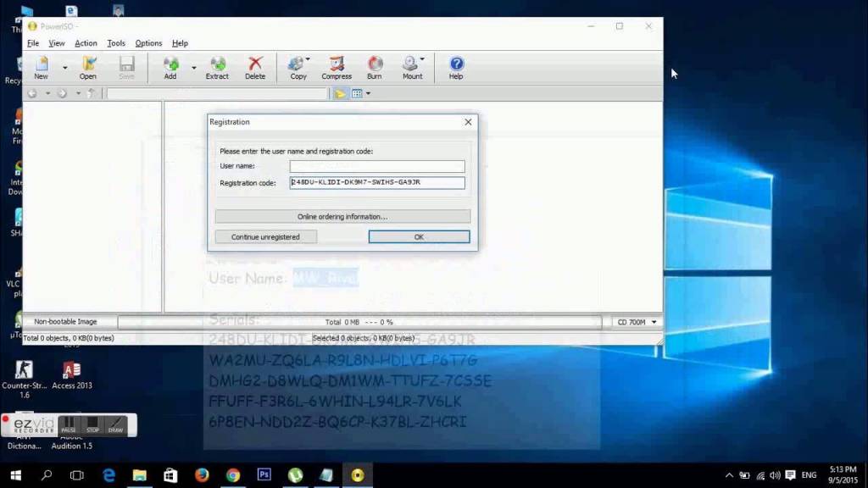Launch Microsoft Edge from the taskbar
The width and height of the screenshot is (868, 488).
click(109, 475)
